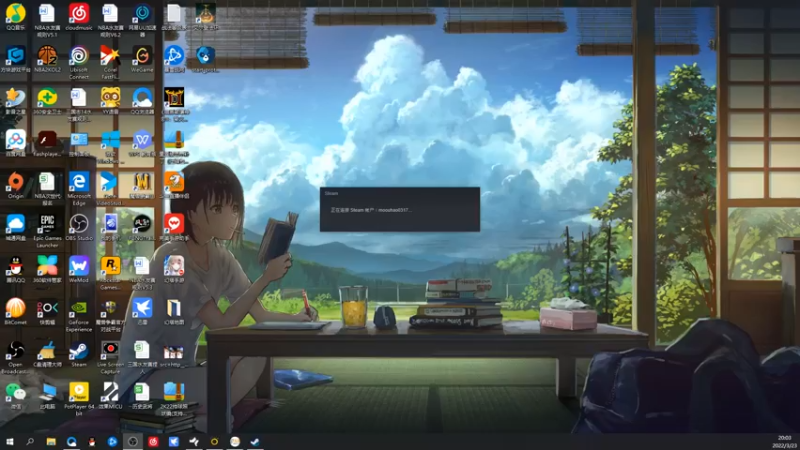The image size is (800, 450).
Task: Launch cloudmusic from the desktop
Action: click(79, 16)
